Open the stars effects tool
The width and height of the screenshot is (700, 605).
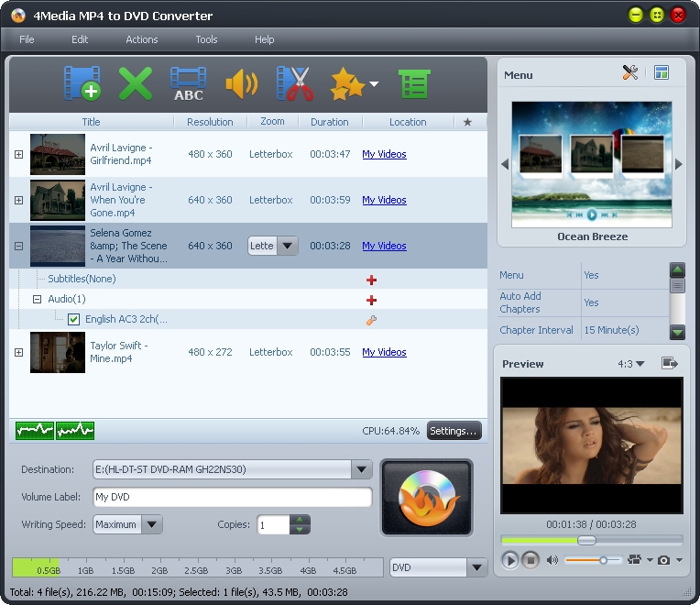tap(347, 83)
